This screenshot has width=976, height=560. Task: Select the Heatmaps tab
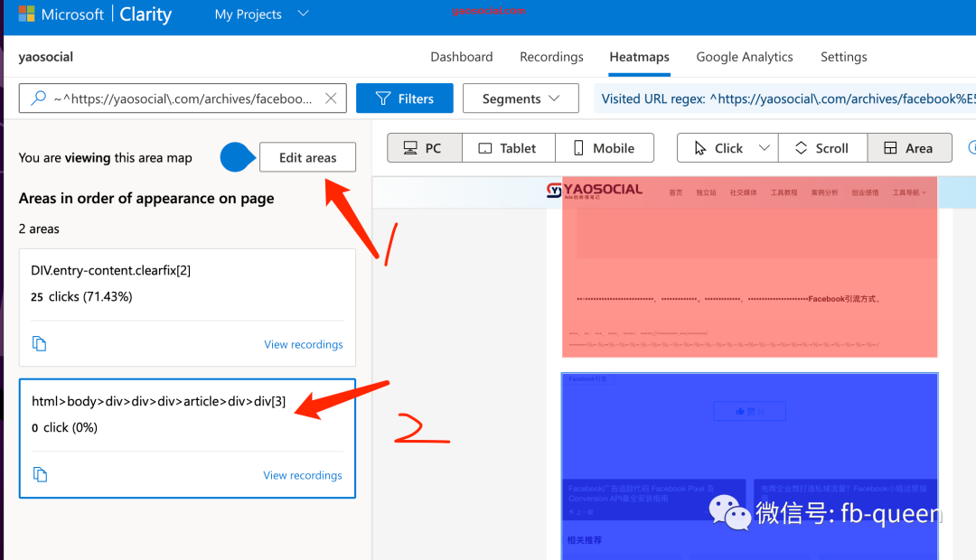(639, 57)
